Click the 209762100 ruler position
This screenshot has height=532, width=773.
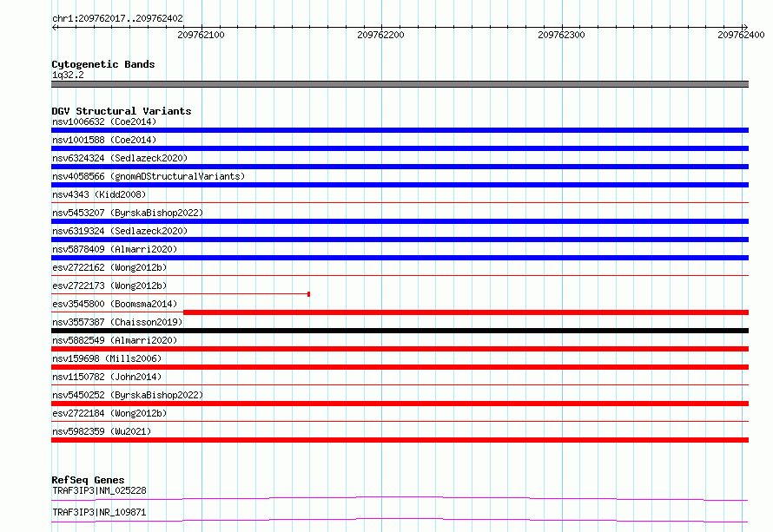tap(201, 35)
